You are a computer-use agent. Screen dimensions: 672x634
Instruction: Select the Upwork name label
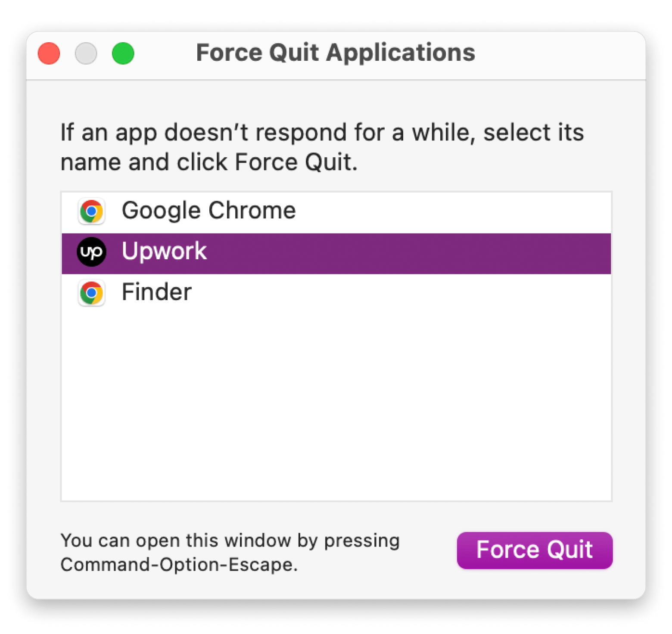point(164,252)
